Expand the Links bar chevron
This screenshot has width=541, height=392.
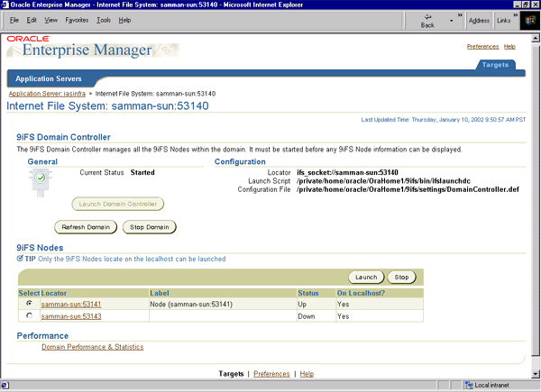515,15
